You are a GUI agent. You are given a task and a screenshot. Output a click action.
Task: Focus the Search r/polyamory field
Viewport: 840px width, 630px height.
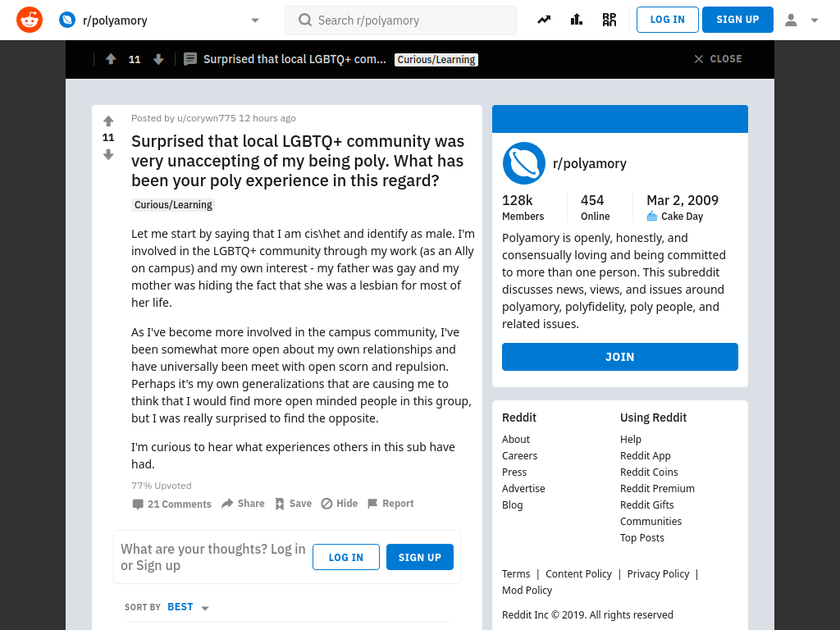pyautogui.click(x=400, y=21)
